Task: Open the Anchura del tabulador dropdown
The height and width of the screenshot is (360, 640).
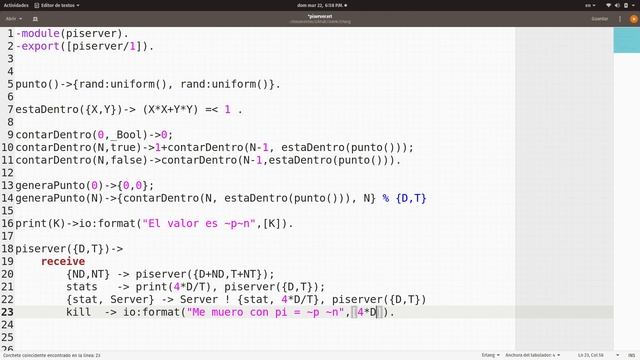Action: tap(532, 355)
